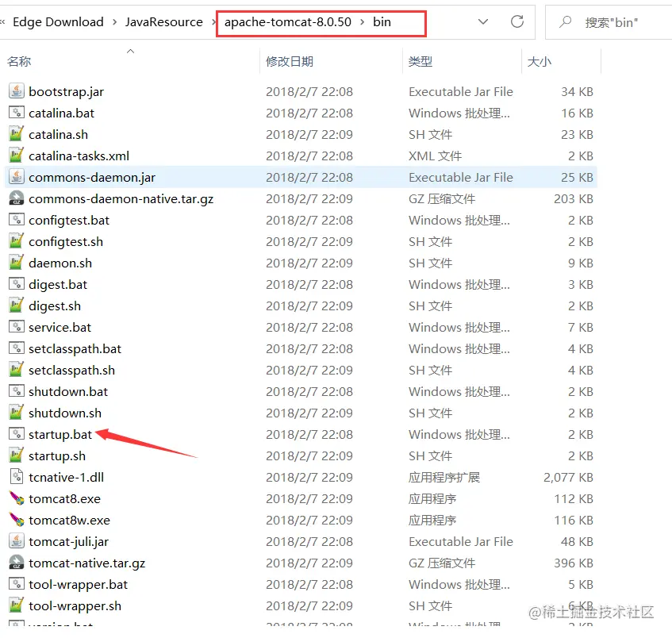
Task: Click the catalina.bat file icon
Action: pos(17,113)
